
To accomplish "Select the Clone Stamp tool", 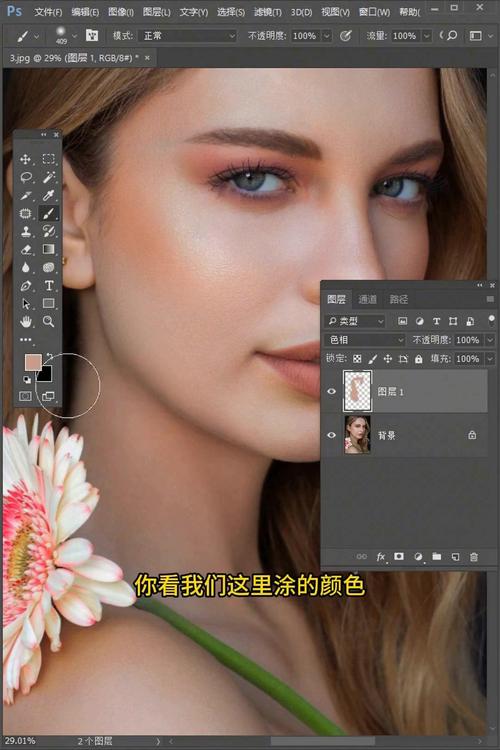I will pos(25,232).
